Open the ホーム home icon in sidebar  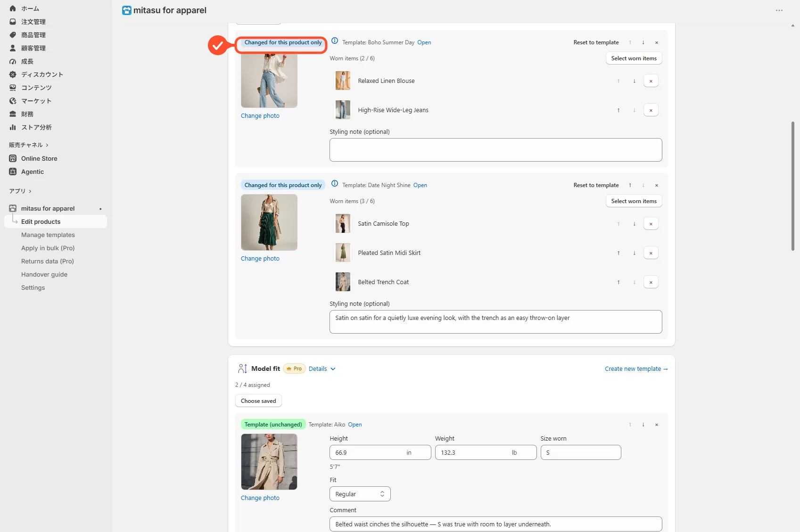point(13,8)
